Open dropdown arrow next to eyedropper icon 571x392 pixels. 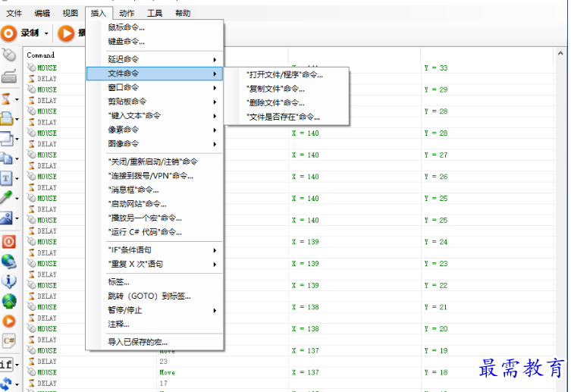17,199
